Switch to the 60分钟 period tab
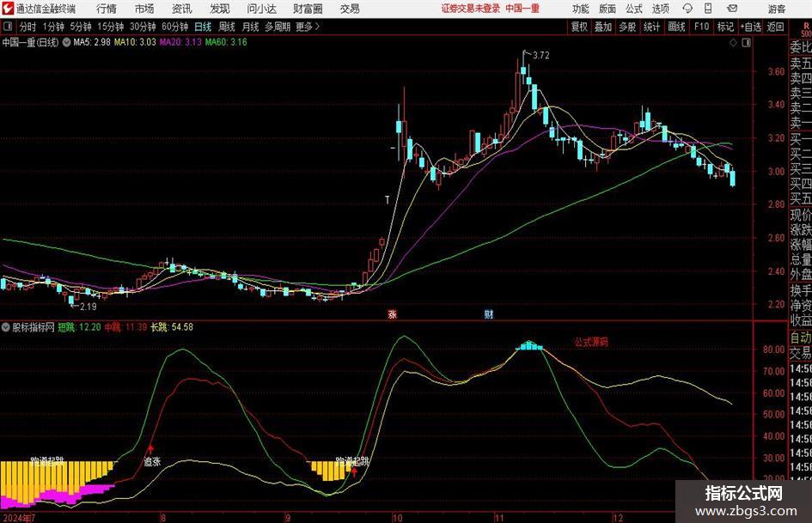The image size is (812, 523). (175, 27)
